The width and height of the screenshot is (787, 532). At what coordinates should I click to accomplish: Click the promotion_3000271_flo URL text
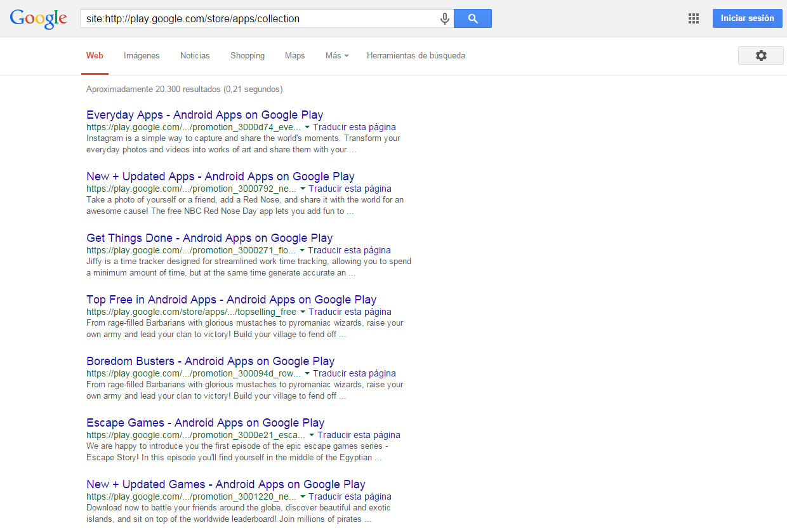click(191, 250)
